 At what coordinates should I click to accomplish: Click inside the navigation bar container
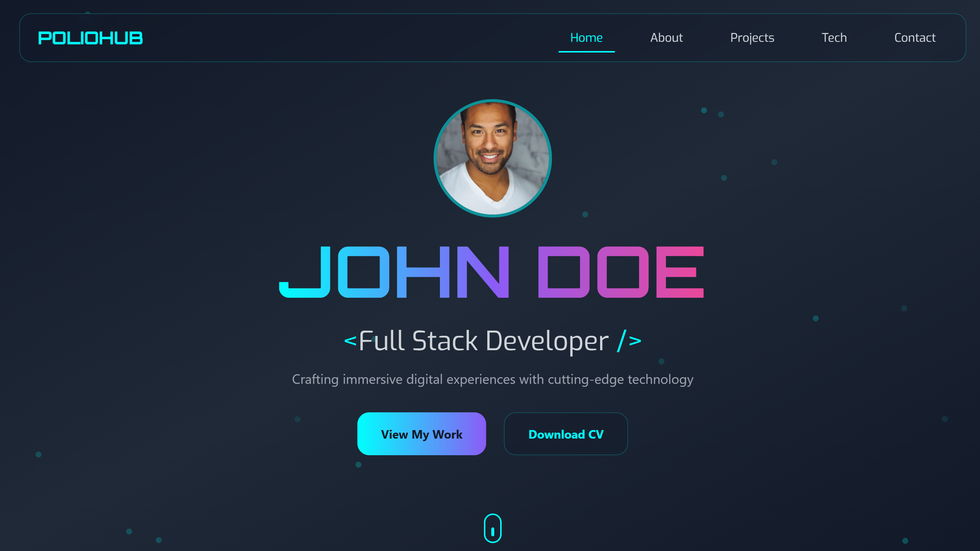[343, 37]
